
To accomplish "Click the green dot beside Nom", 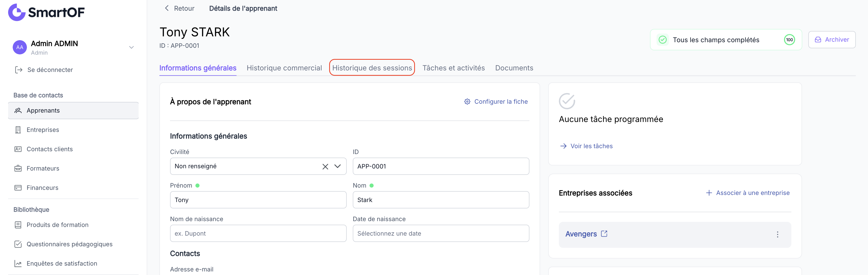I will click(x=371, y=186).
